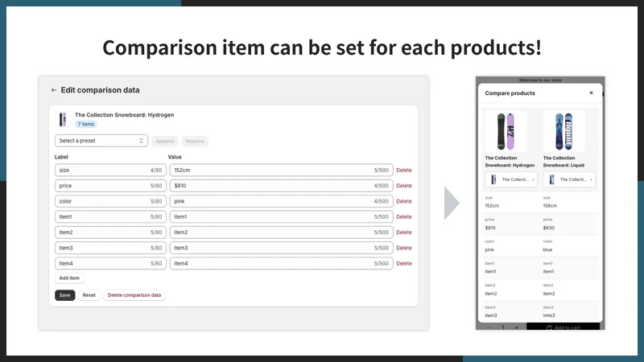
Task: Click the 'price' label input field
Action: click(110, 186)
